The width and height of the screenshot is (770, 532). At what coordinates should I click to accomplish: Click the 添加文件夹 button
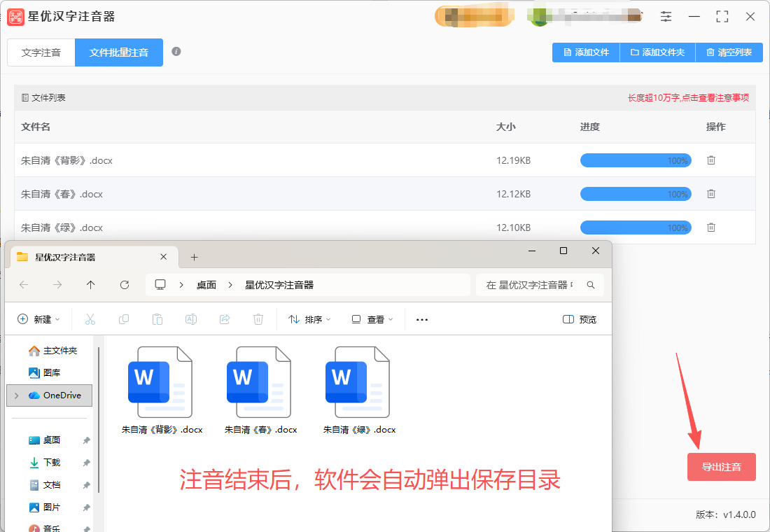[657, 52]
